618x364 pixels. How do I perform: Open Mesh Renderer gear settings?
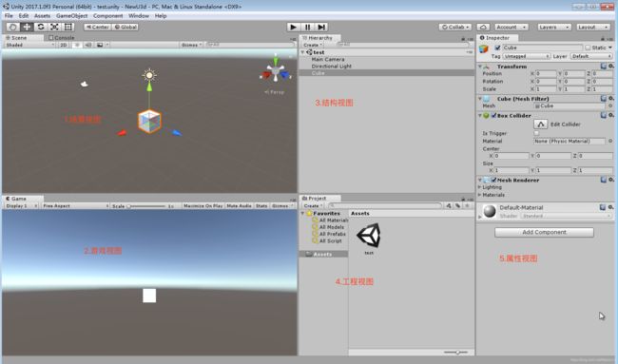point(610,180)
